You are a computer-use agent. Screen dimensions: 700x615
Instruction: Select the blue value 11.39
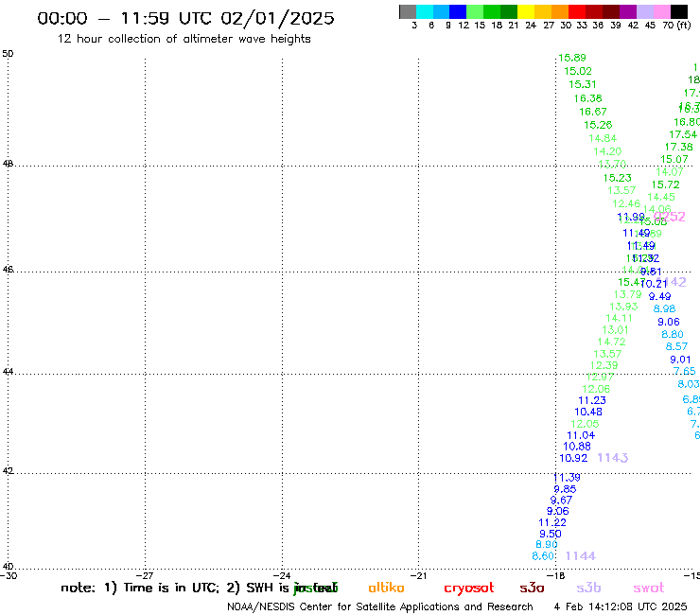[567, 478]
